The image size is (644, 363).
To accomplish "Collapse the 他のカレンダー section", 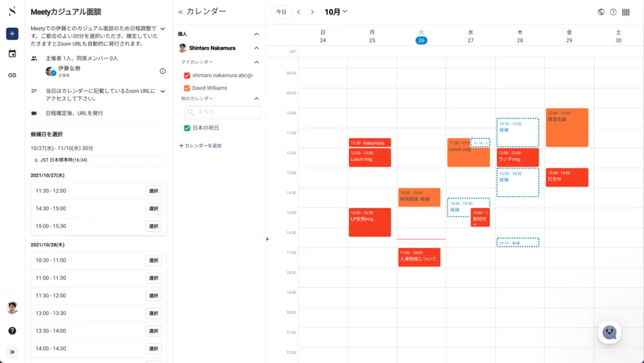I will pyautogui.click(x=257, y=99).
